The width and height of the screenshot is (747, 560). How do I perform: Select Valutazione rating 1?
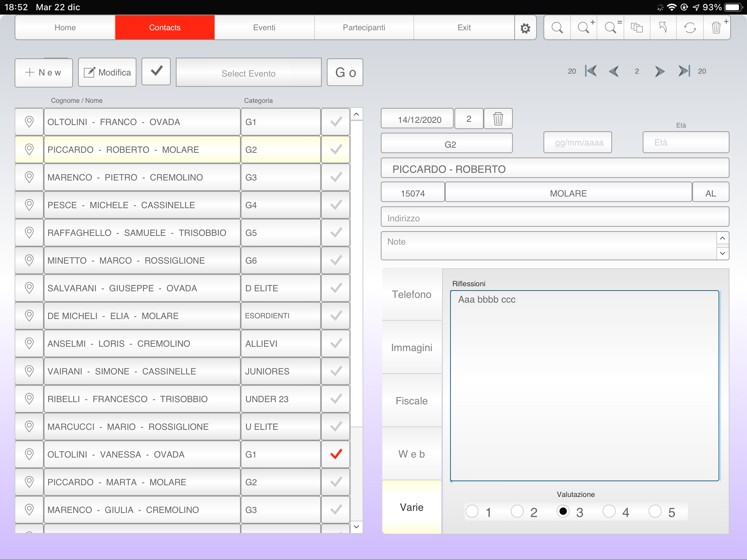[x=472, y=511]
